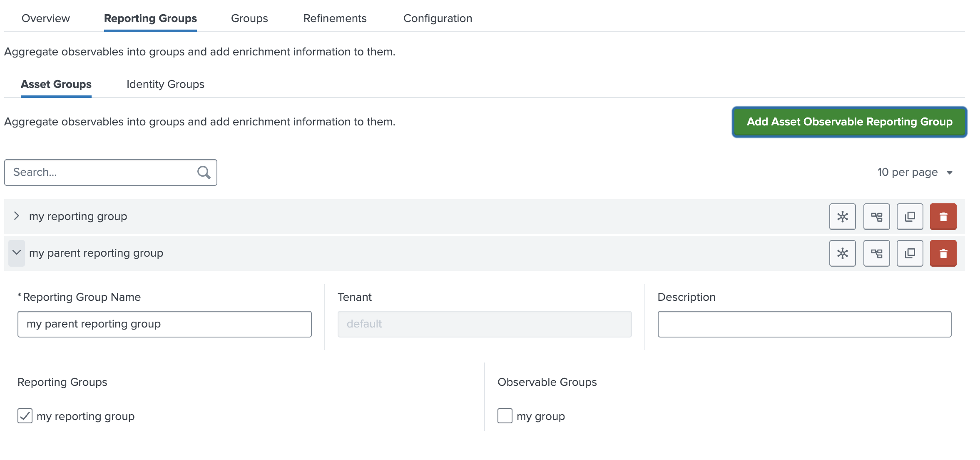The height and width of the screenshot is (460, 980).
Task: Delete my reporting group with the trash icon
Action: [943, 216]
